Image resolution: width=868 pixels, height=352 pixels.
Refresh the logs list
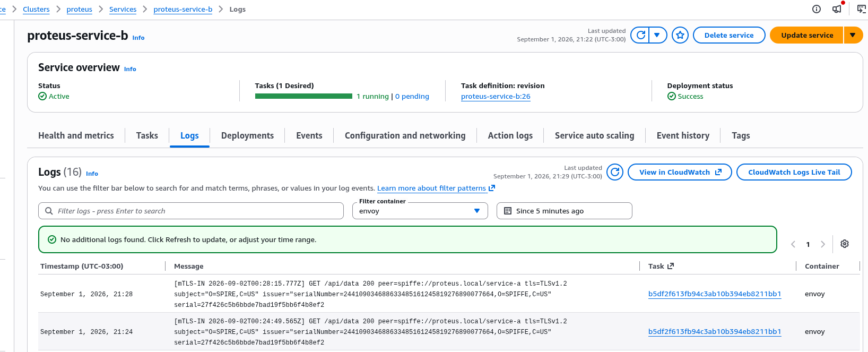tap(615, 172)
